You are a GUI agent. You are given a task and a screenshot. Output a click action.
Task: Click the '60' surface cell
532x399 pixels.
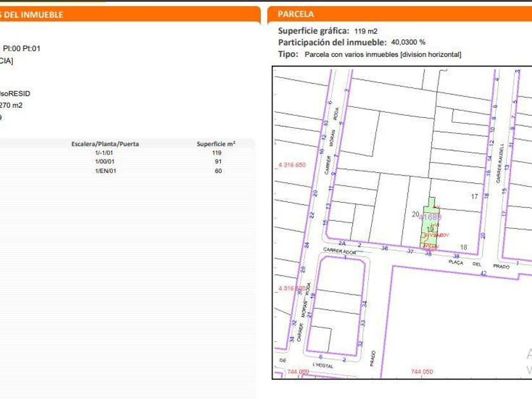(x=218, y=171)
